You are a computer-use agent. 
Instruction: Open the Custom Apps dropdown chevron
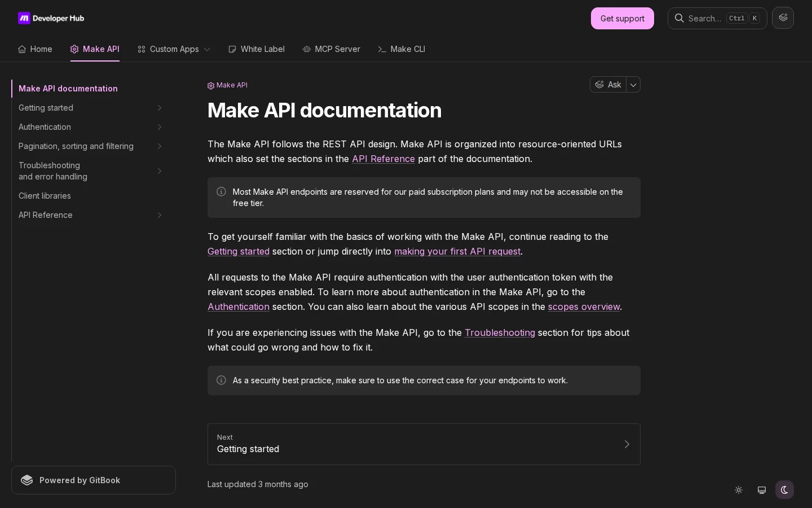[207, 50]
